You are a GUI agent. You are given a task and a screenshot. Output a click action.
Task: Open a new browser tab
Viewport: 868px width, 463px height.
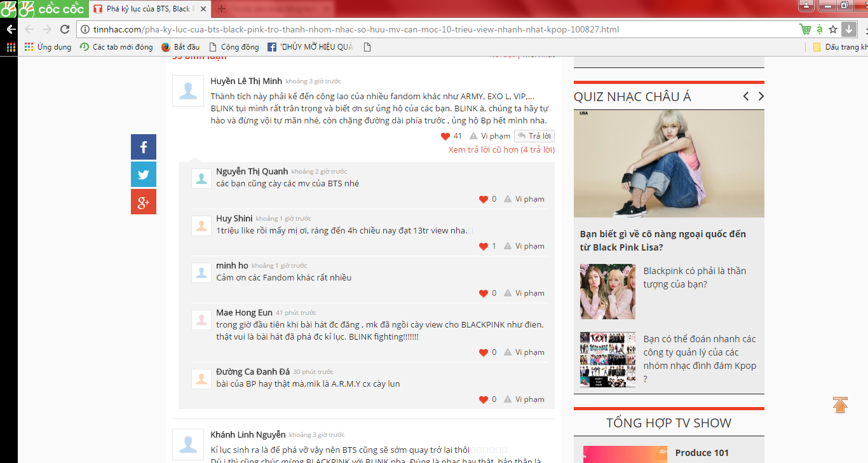221,8
